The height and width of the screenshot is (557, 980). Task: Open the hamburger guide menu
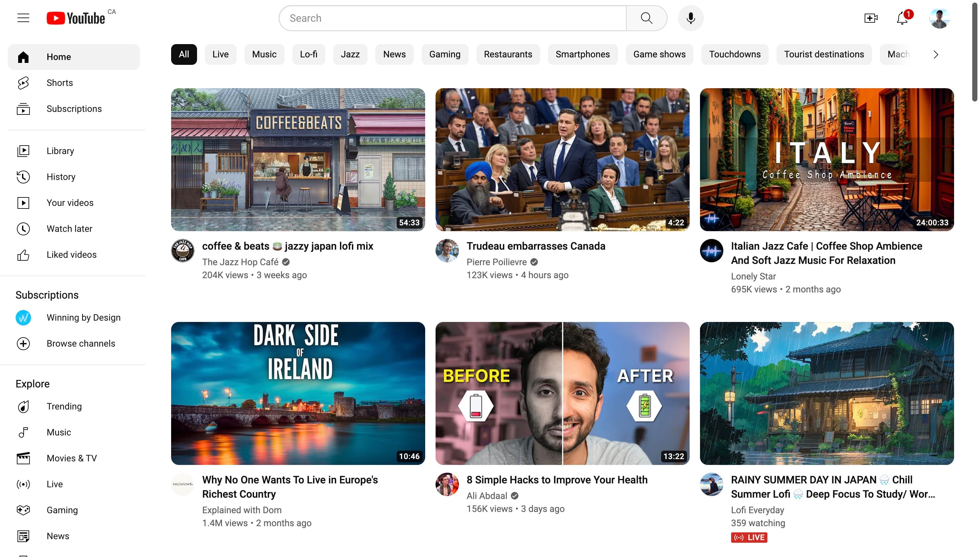coord(23,18)
